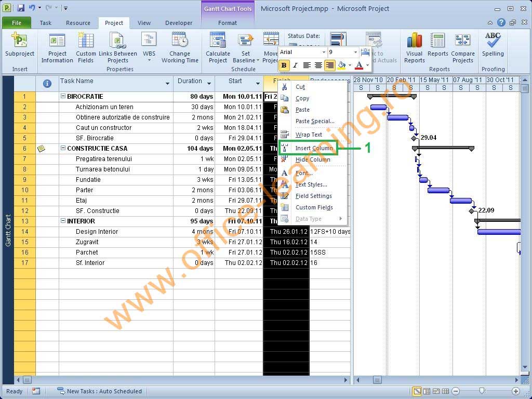The height and width of the screenshot is (399, 532).
Task: Start Spelling check
Action: click(493, 45)
